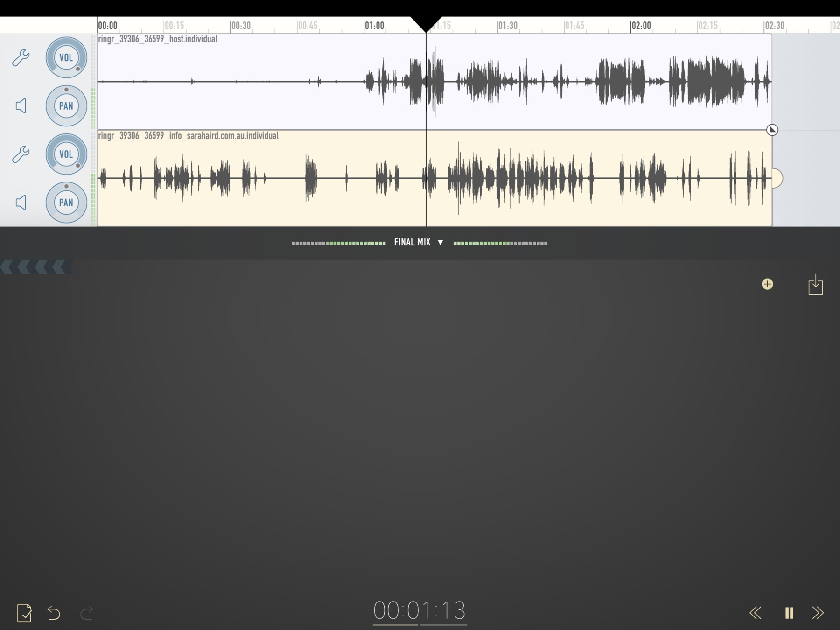
Task: Rewind with the double-left arrows
Action: 756,613
